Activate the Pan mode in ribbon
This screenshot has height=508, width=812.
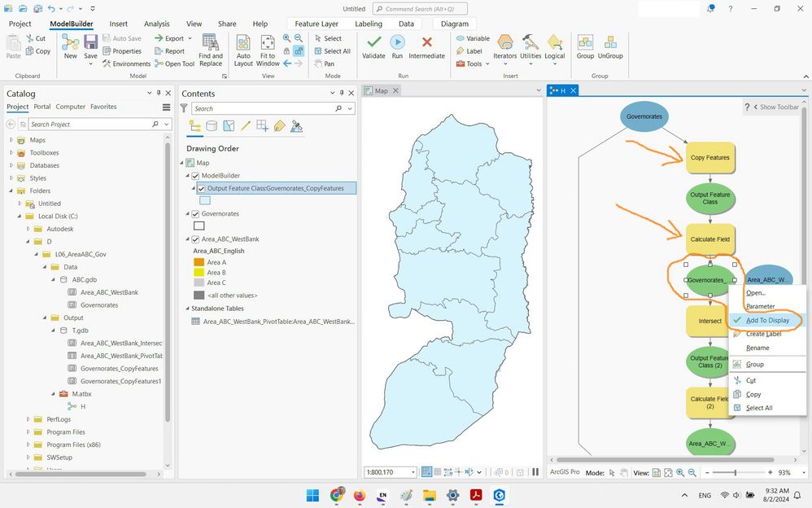325,63
